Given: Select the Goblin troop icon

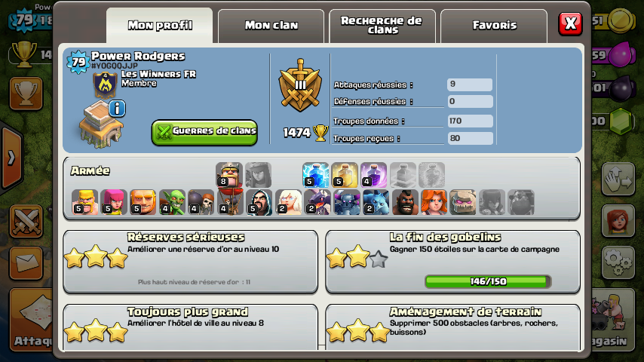Looking at the screenshot, I should 172,202.
